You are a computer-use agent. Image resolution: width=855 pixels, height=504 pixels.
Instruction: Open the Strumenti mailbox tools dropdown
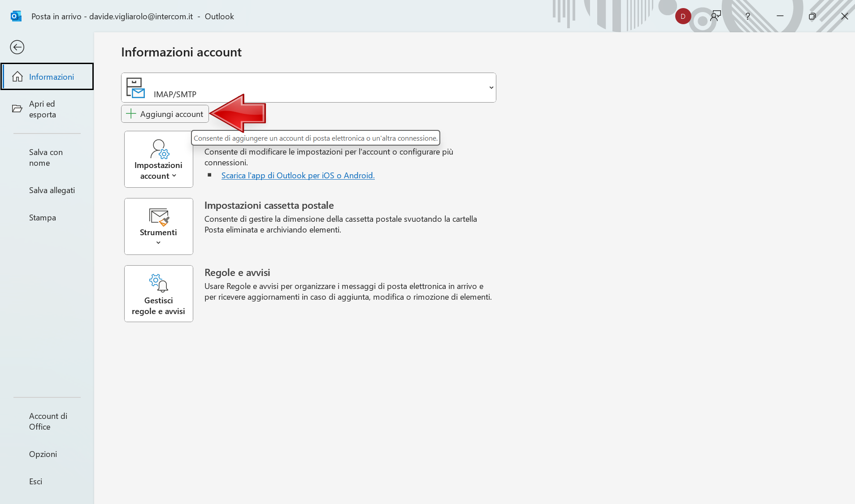click(158, 226)
